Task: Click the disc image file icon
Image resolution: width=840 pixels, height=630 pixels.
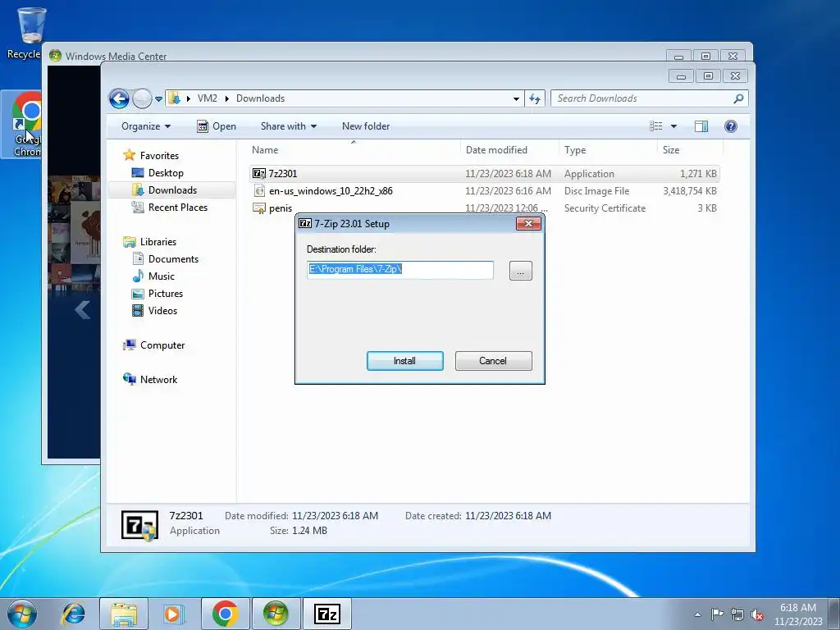Action: [x=259, y=190]
